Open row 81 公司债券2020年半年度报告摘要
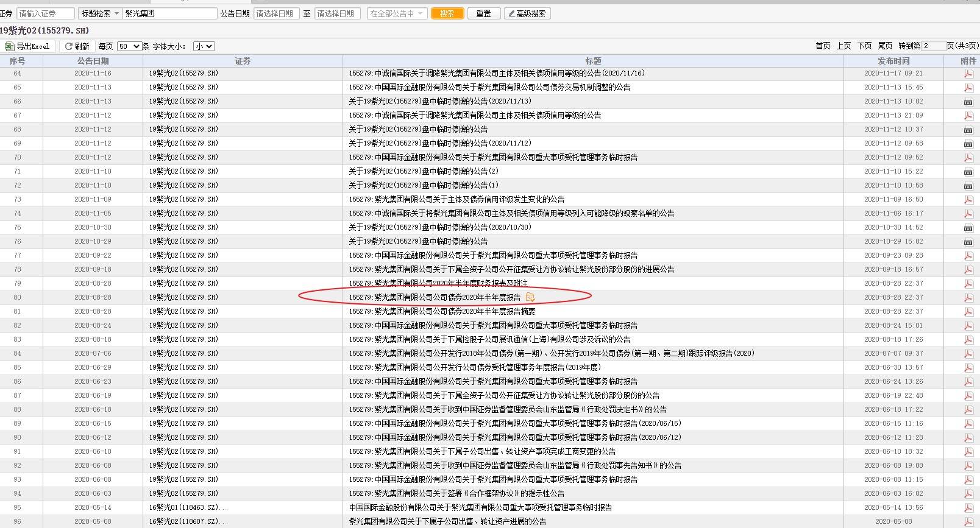Screen dimensions: 980x528 [x=442, y=312]
